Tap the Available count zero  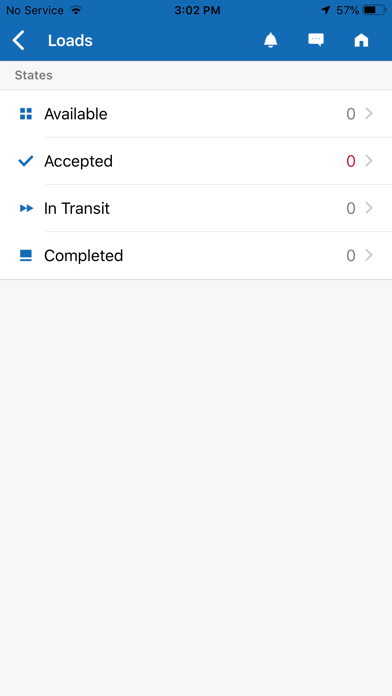pyautogui.click(x=351, y=114)
